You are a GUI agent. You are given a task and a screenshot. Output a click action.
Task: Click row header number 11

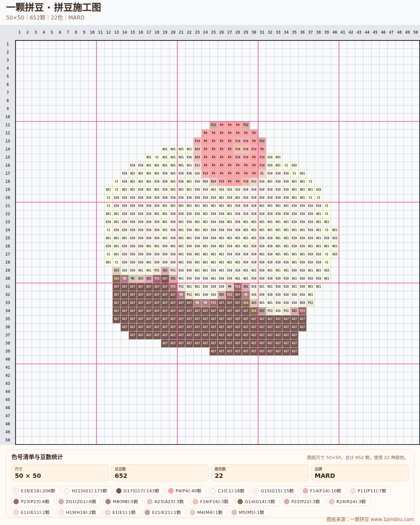7,125
